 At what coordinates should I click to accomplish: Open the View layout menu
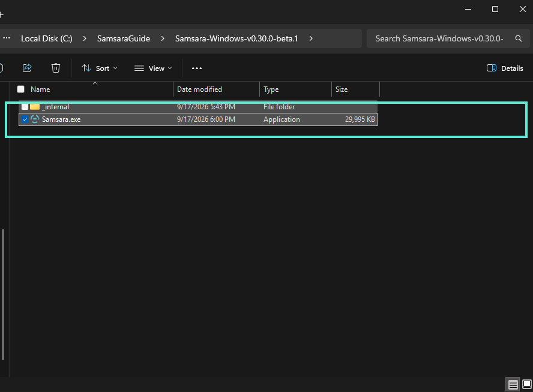point(153,68)
